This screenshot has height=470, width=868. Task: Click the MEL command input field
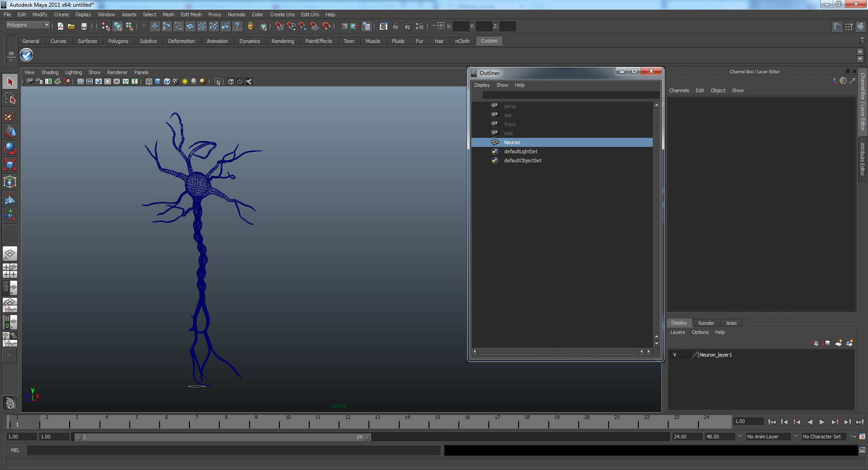click(234, 450)
